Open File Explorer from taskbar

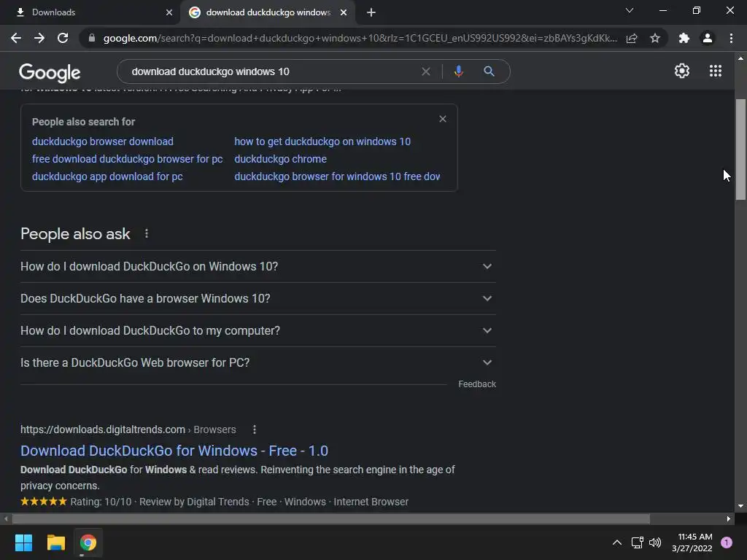(x=55, y=542)
